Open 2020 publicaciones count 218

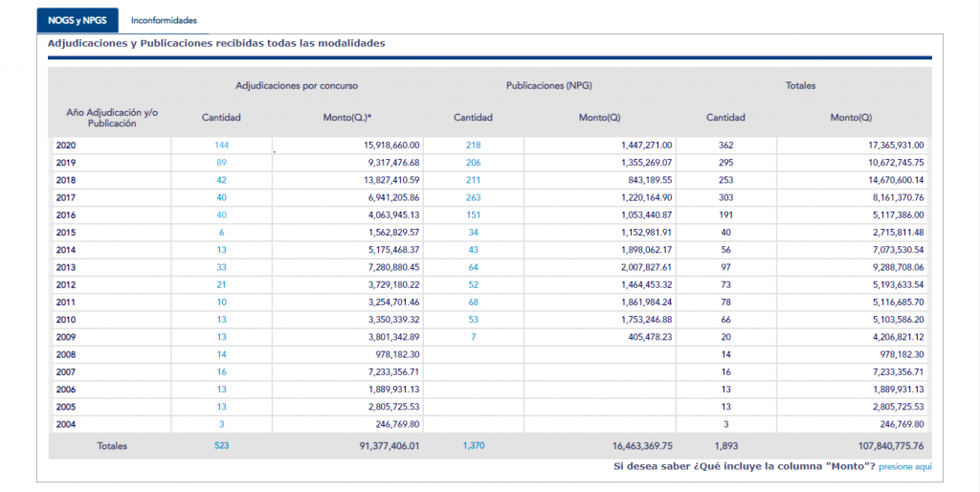473,145
